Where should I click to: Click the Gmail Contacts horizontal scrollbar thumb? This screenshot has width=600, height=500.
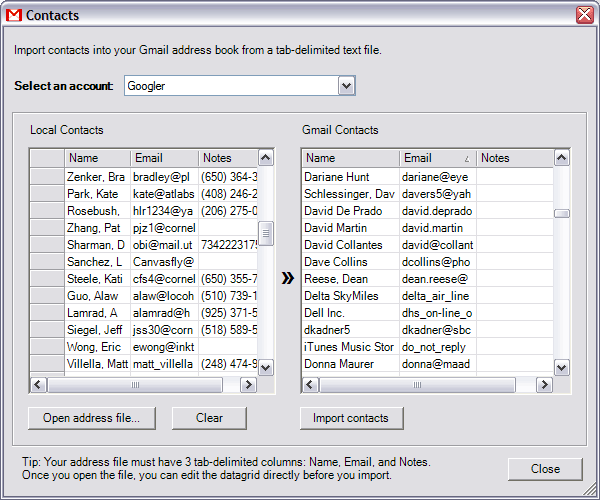[417, 384]
